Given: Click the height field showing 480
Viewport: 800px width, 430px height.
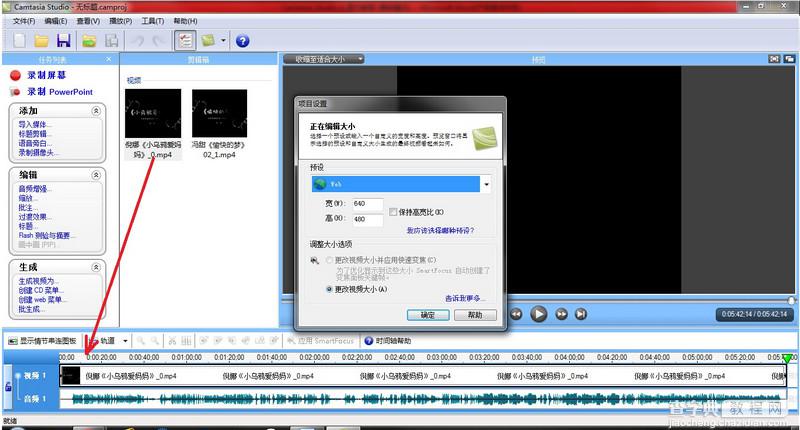Looking at the screenshot, I should point(367,219).
